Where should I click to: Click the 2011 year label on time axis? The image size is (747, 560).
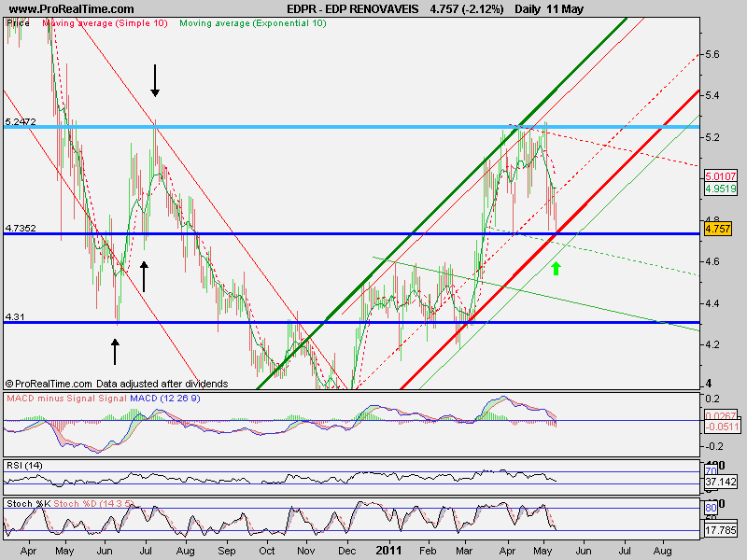coord(388,551)
